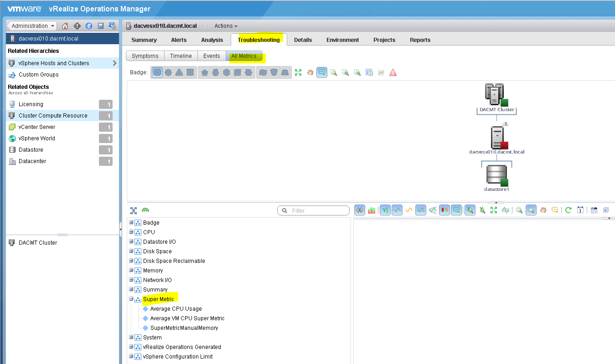Screen dimensions: 615x364
Task: Open the Reports tab
Action: (x=420, y=40)
